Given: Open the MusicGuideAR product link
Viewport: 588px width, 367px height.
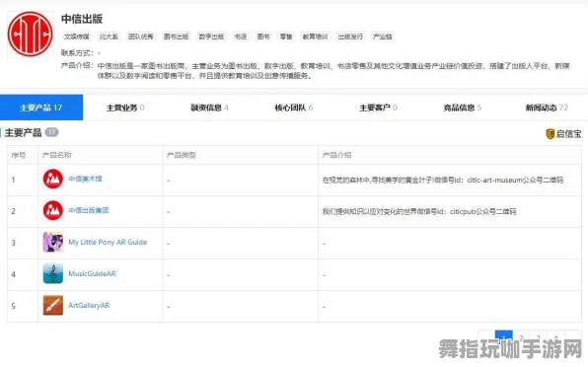Looking at the screenshot, I should click(x=92, y=273).
